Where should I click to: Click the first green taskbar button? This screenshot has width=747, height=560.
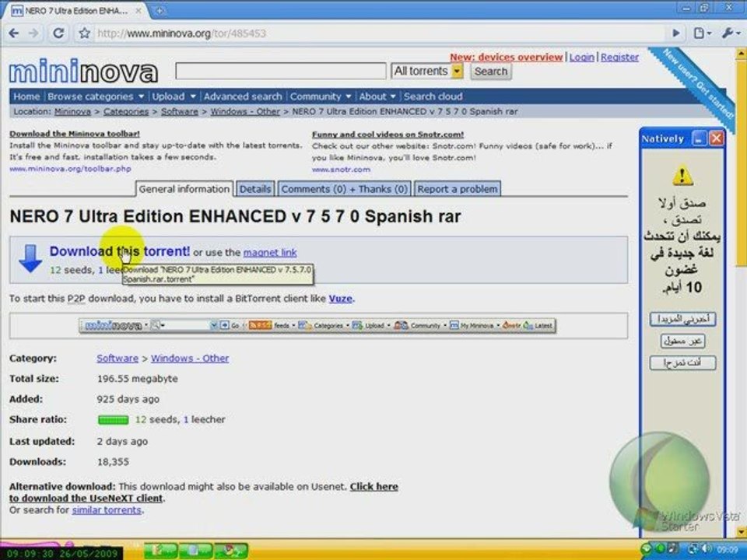[x=160, y=551]
